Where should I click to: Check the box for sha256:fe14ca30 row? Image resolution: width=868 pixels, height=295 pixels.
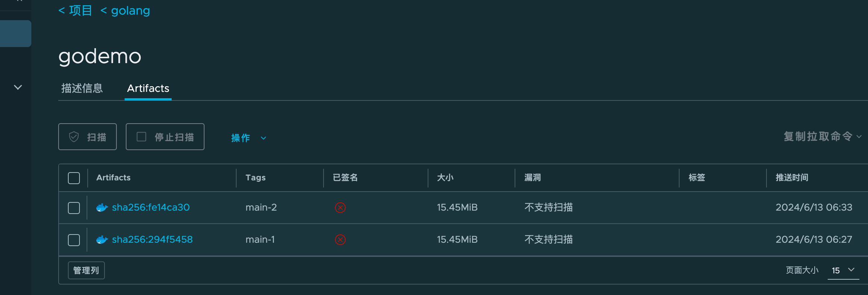click(74, 208)
